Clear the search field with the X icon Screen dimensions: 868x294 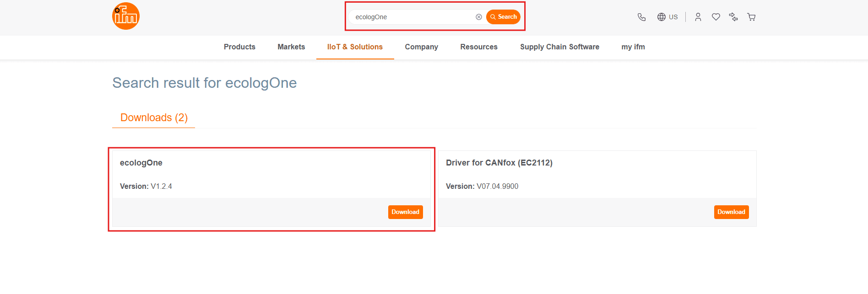point(478,17)
